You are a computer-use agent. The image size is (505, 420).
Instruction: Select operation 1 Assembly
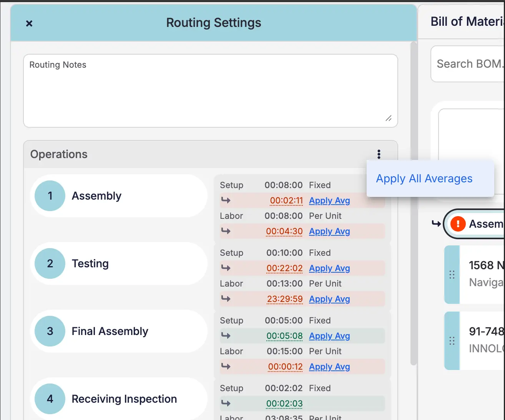tap(119, 196)
